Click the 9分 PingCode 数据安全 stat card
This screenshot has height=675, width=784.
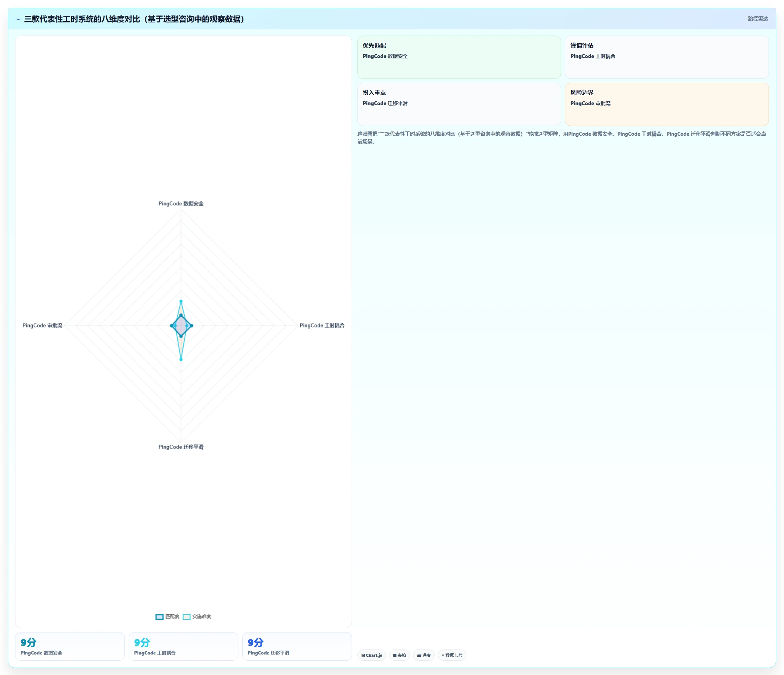70,646
